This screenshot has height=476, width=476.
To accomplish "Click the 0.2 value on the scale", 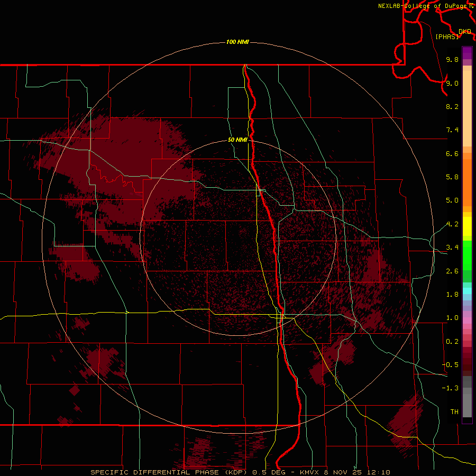I will coord(452,342).
